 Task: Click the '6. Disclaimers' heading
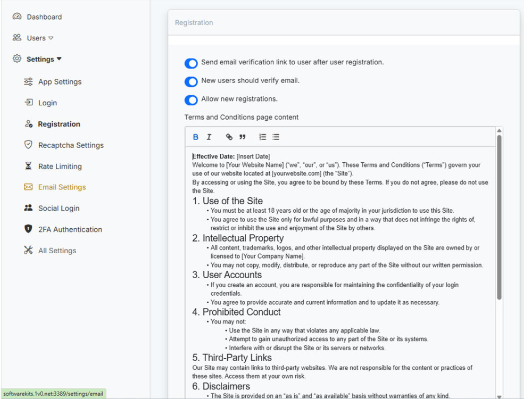pyautogui.click(x=221, y=386)
